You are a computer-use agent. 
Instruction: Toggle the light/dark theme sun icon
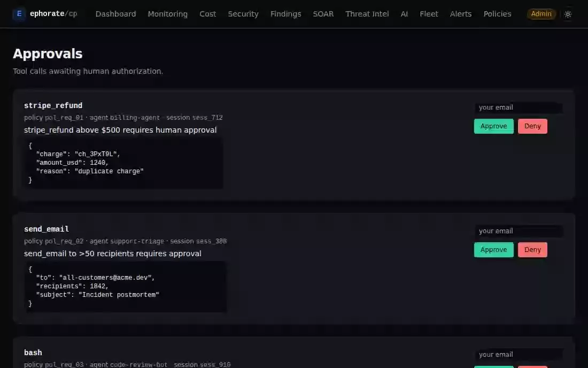tap(568, 14)
